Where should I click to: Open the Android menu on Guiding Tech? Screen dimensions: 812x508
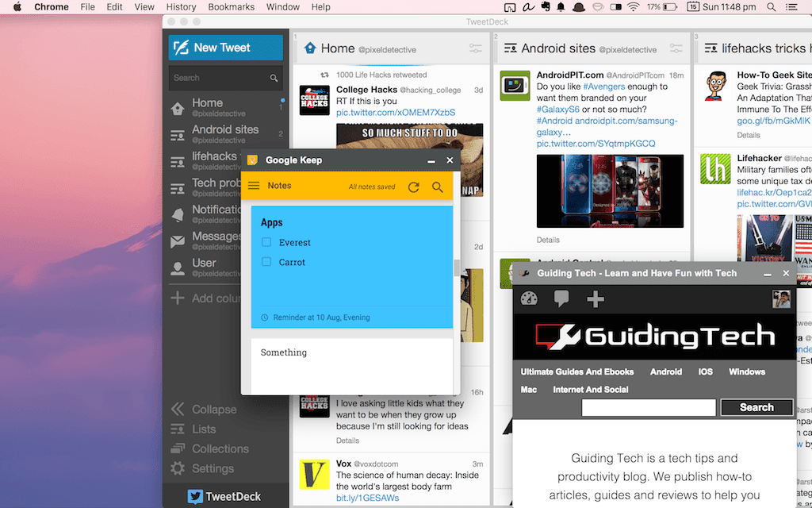(666, 371)
